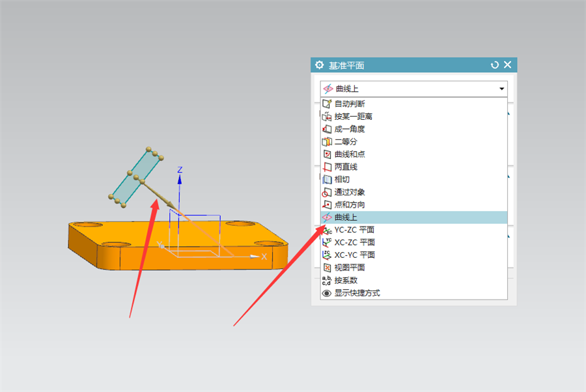
Task: Click the XC-ZC plane icon
Action: [x=327, y=242]
